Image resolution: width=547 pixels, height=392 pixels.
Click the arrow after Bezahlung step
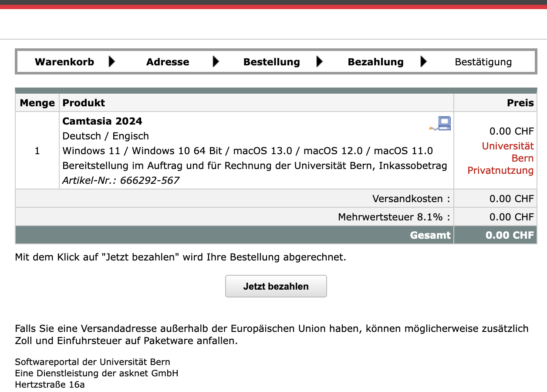point(423,62)
